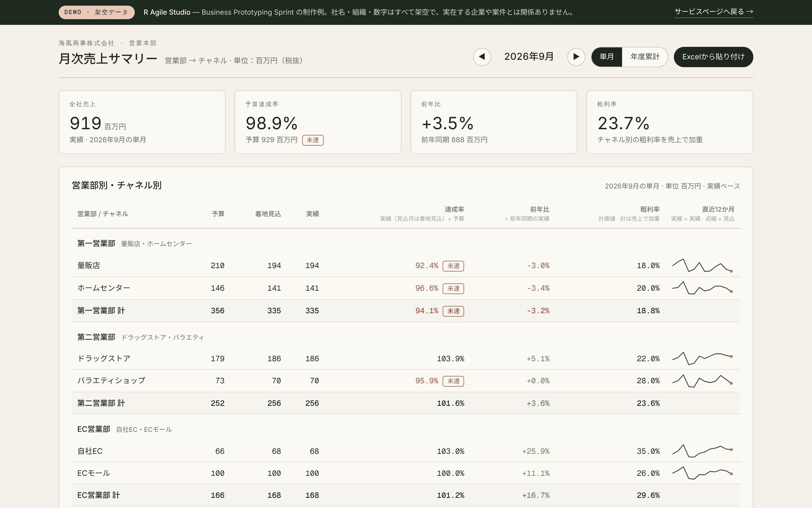This screenshot has height=508, width=812.
Task: Click the Excelから貼り付け button
Action: tap(713, 57)
